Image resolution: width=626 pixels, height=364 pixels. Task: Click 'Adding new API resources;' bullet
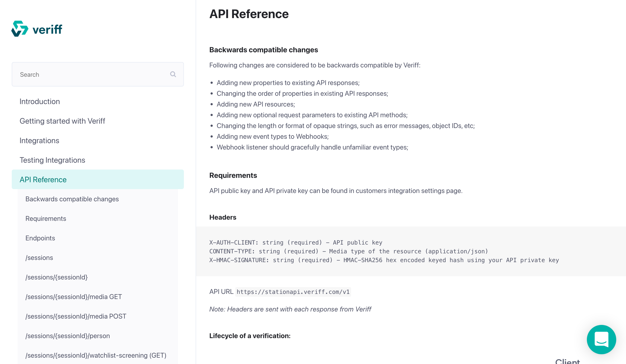tap(256, 104)
